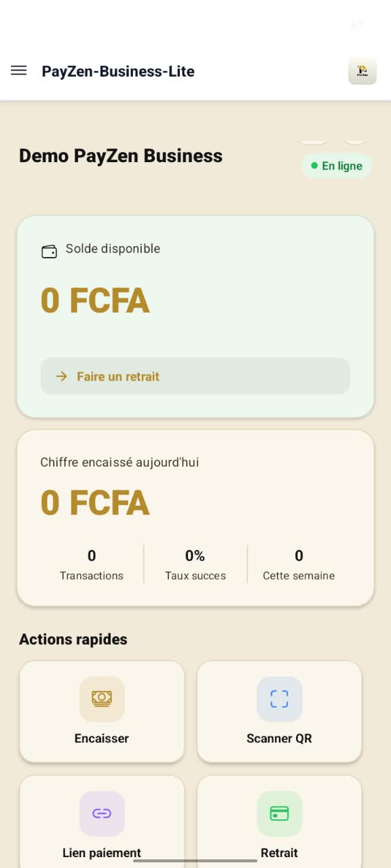Tap the PayZen profile logo icon

(x=362, y=71)
